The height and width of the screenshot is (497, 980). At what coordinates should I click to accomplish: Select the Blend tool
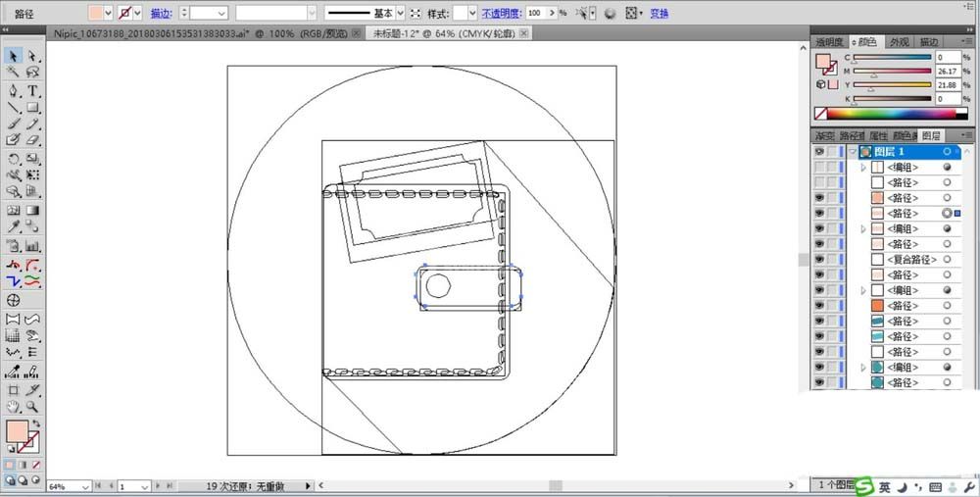[32, 226]
